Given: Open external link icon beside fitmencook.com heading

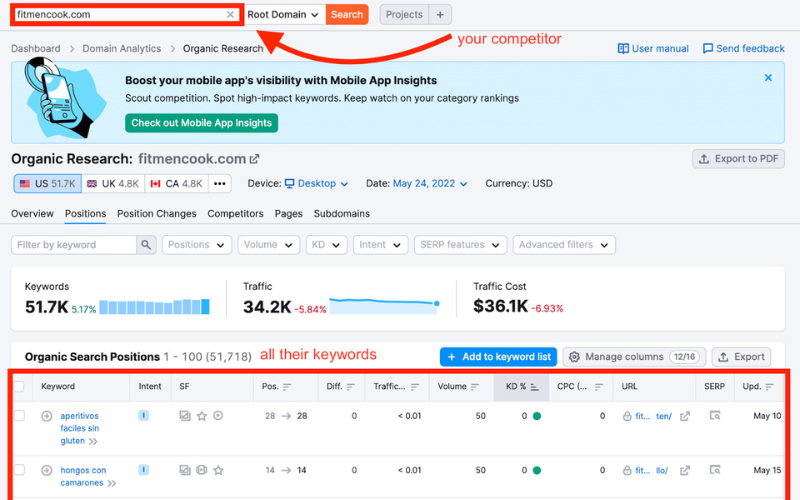Looking at the screenshot, I should point(254,159).
